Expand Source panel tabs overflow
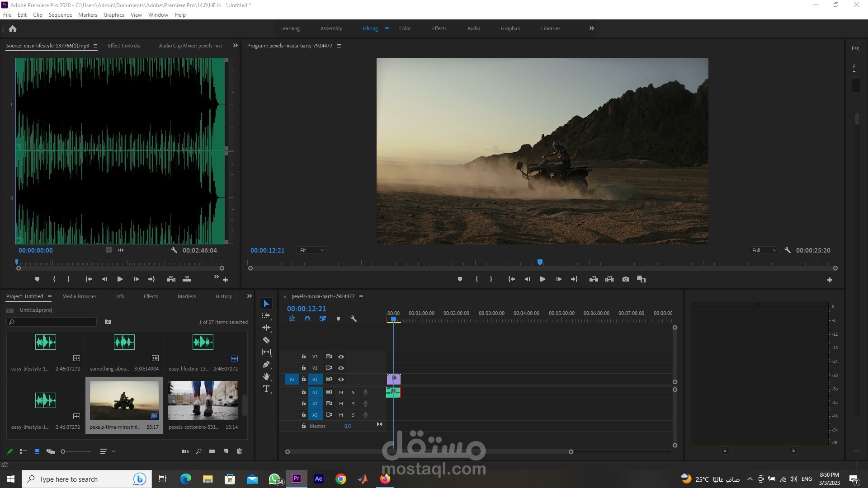The height and width of the screenshot is (488, 868). pyautogui.click(x=235, y=45)
